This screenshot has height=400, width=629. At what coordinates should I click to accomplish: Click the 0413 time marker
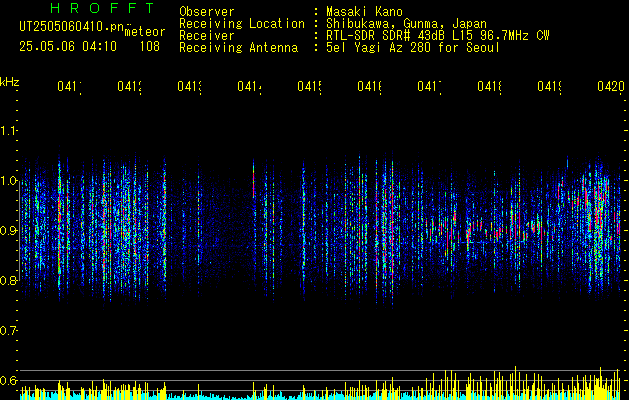(x=189, y=86)
